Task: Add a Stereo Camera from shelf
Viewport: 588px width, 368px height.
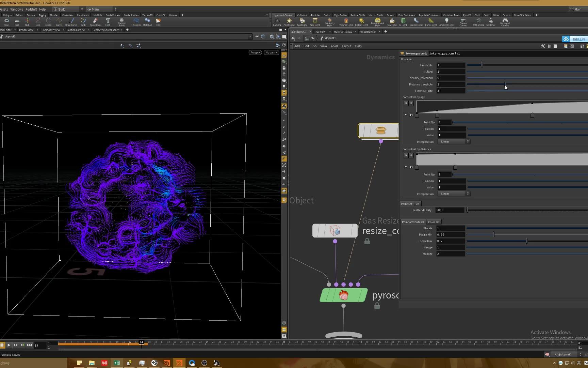Action: [463, 22]
